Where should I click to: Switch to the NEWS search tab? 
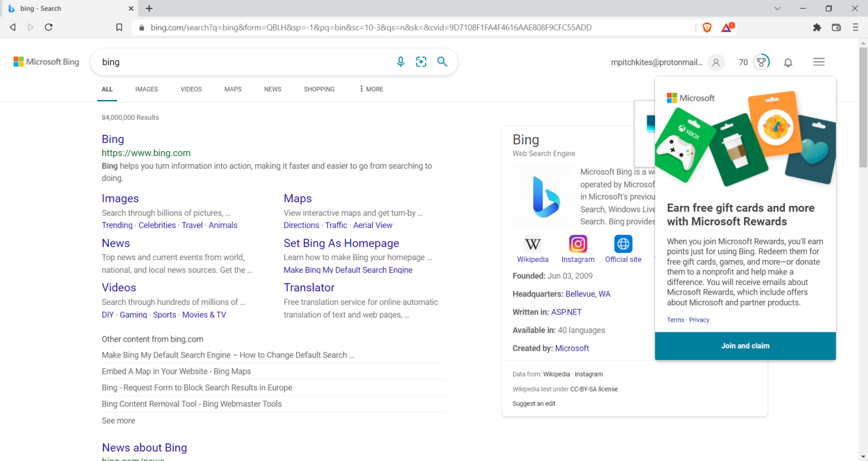click(272, 89)
